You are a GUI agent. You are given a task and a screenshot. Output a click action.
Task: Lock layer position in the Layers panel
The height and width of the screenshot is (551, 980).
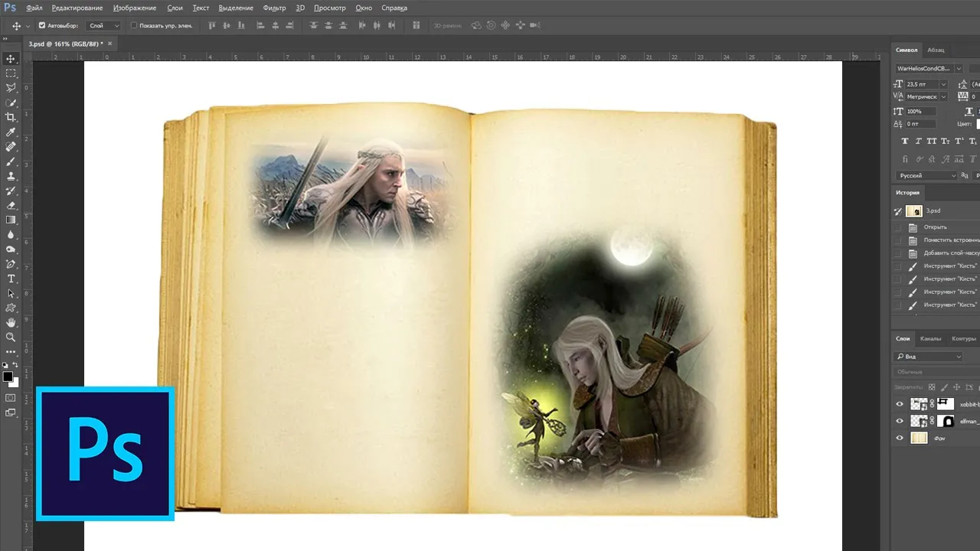(x=956, y=387)
